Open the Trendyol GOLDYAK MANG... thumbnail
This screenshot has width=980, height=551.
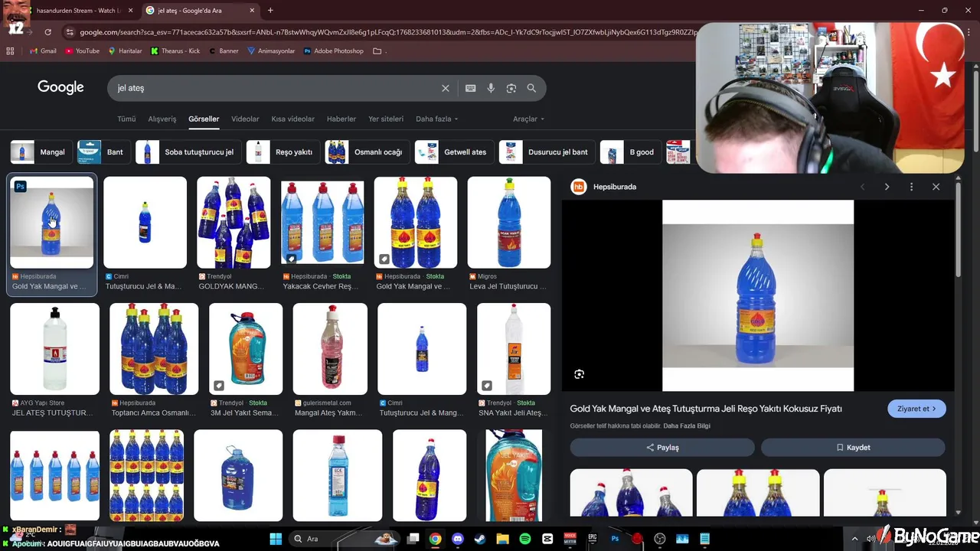pyautogui.click(x=234, y=223)
